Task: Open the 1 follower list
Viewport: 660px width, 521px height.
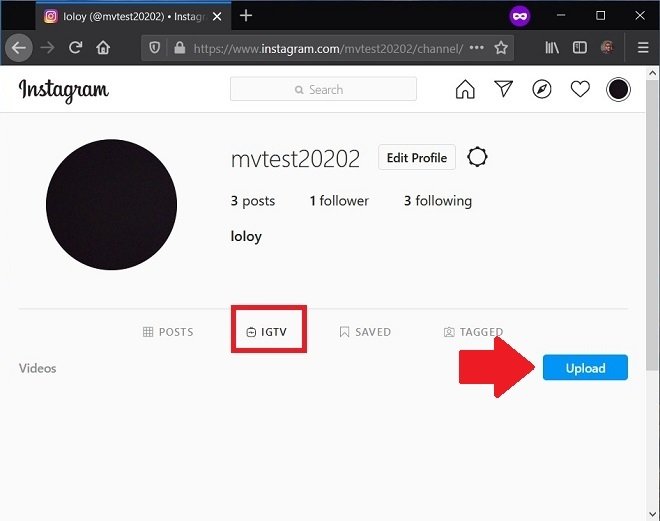Action: (339, 201)
